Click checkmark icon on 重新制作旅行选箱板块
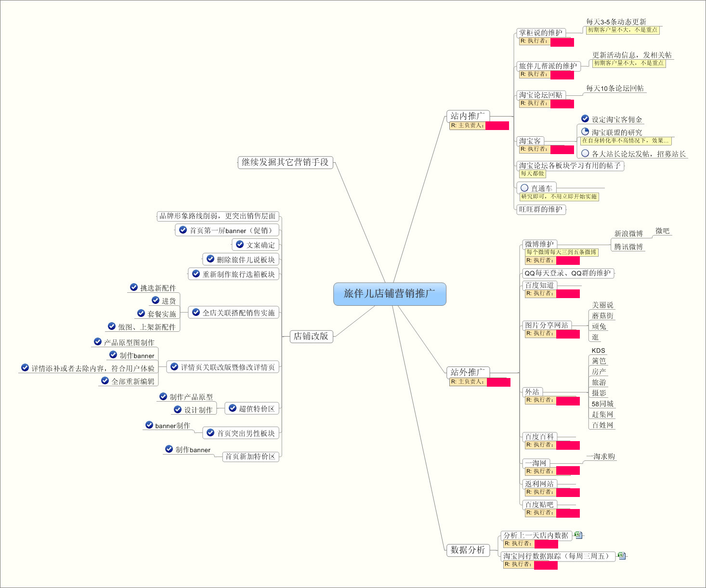 196,274
